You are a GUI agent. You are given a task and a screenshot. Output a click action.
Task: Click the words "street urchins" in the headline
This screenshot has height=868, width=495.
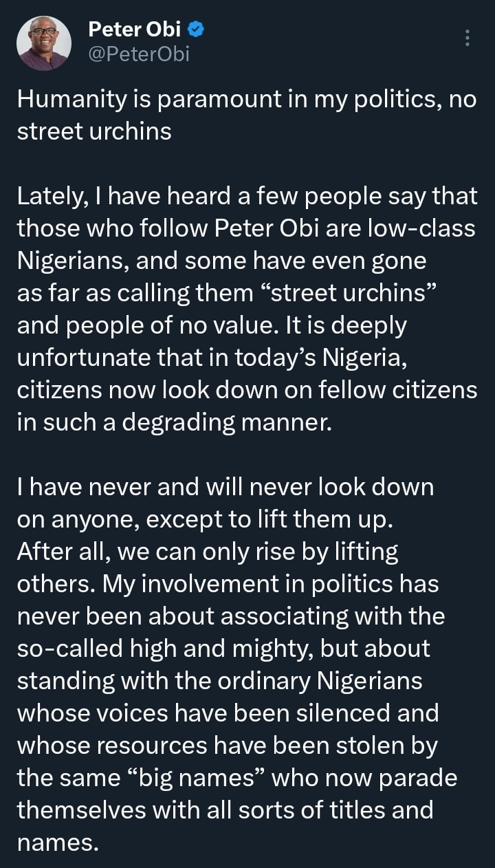pyautogui.click(x=93, y=131)
